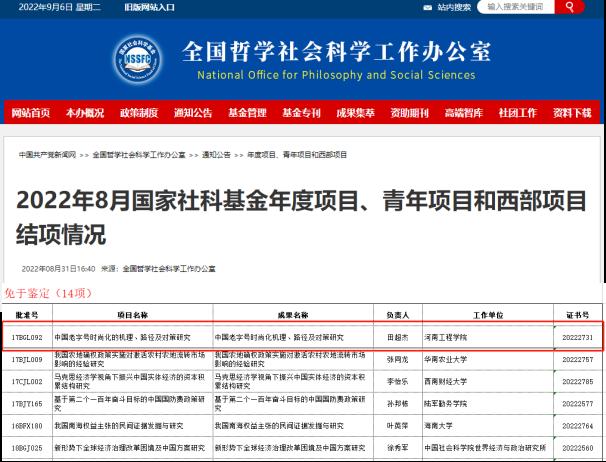Click the 站内搜索 label
606x462 pixels.
pos(454,7)
